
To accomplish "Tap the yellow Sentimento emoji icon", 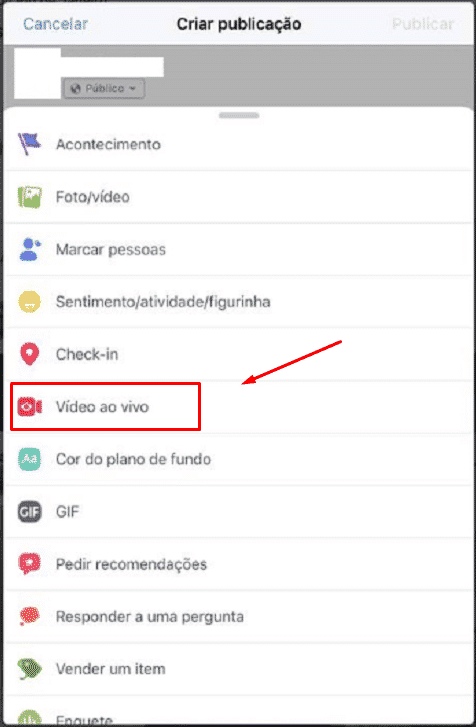I will pyautogui.click(x=29, y=302).
